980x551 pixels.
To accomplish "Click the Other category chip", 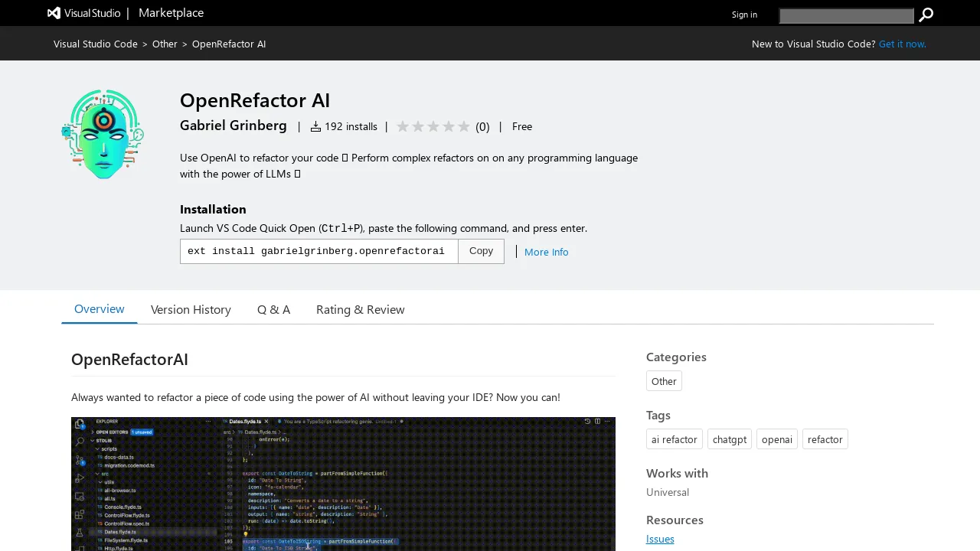I will 664,381.
